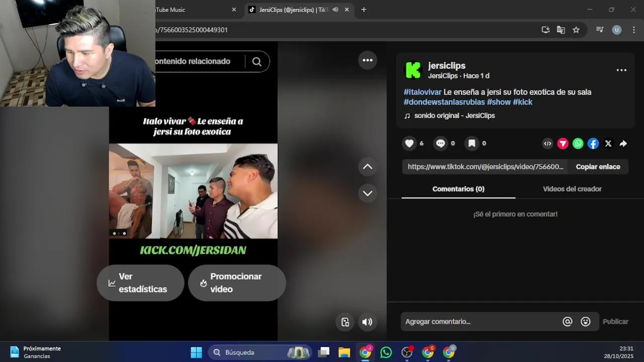The image size is (644, 362).
Task: Open more share options arrow
Action: coord(623,144)
